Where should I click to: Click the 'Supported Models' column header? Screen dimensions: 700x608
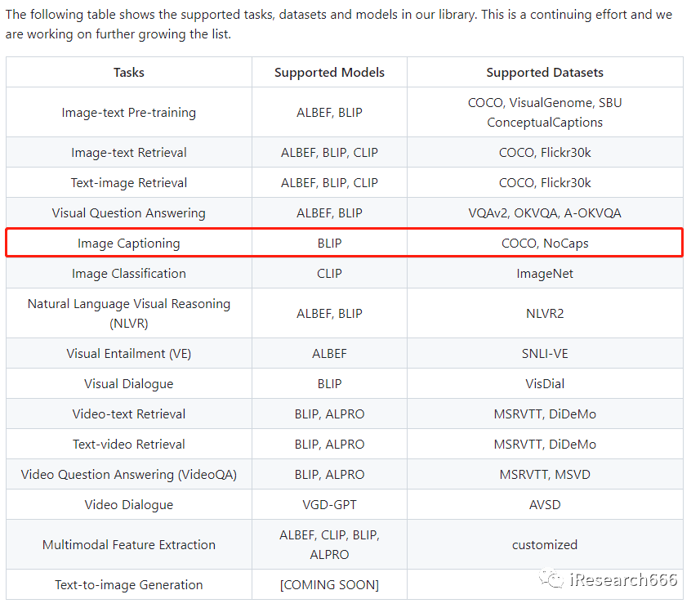click(x=329, y=73)
